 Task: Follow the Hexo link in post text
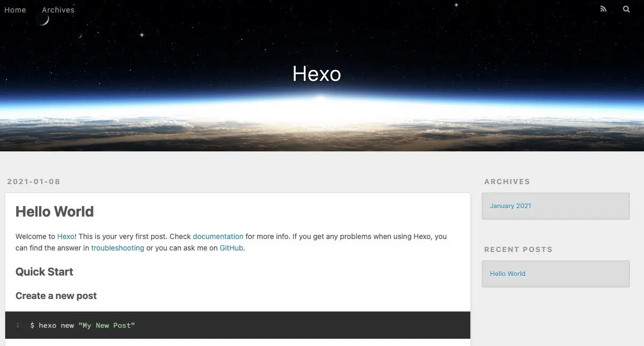click(66, 236)
